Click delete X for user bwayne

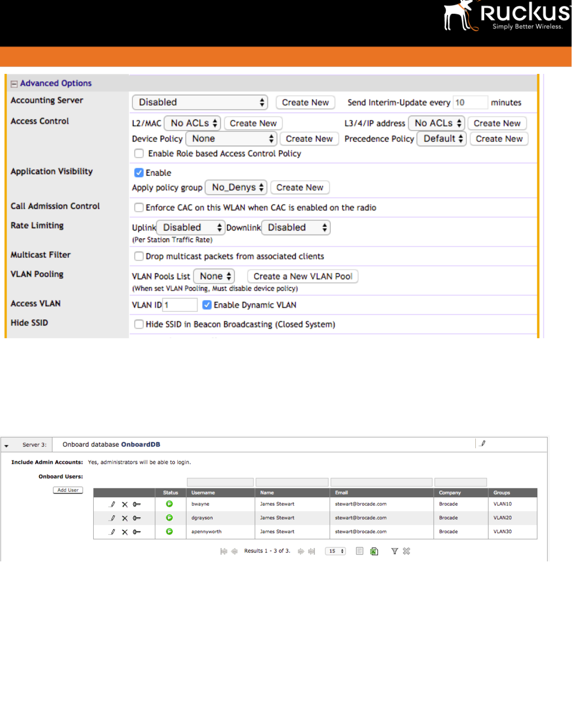[125, 504]
